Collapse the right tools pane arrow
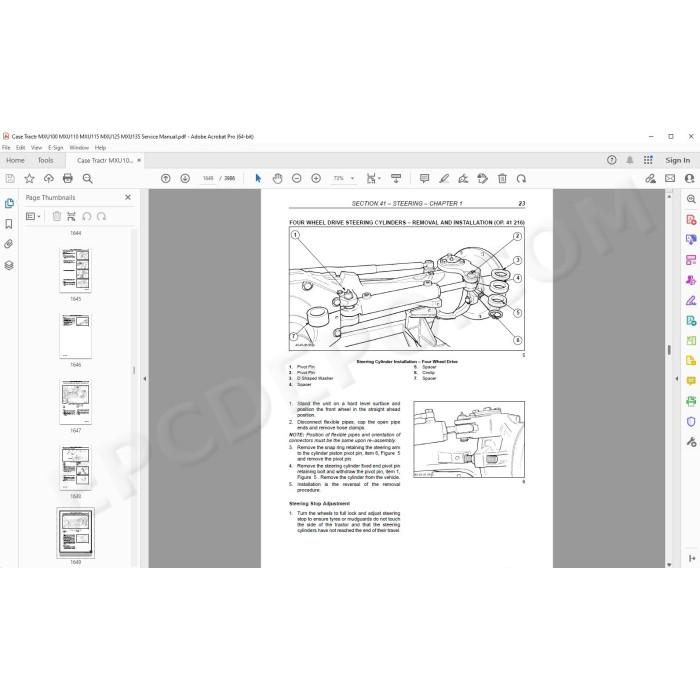This screenshot has height=700, width=700. point(677,379)
